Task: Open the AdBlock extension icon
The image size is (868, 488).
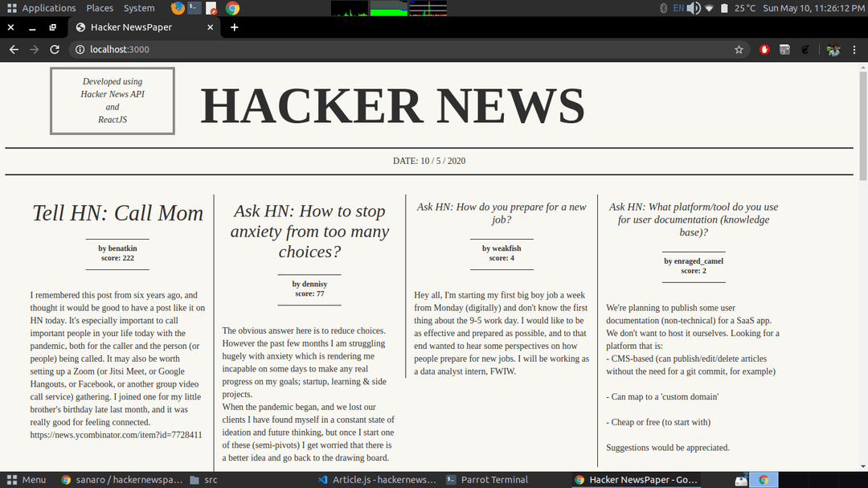Action: tap(764, 49)
